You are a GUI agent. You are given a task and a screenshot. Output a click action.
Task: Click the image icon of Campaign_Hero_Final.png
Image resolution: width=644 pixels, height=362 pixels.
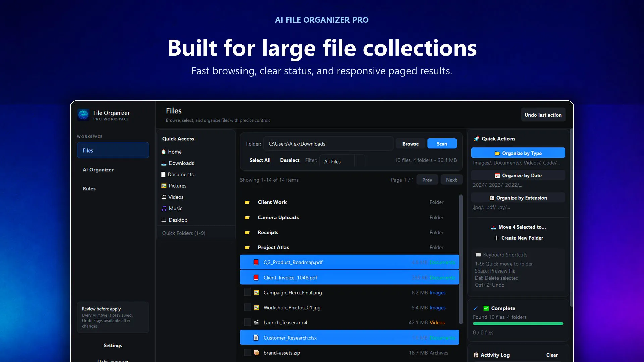click(256, 293)
